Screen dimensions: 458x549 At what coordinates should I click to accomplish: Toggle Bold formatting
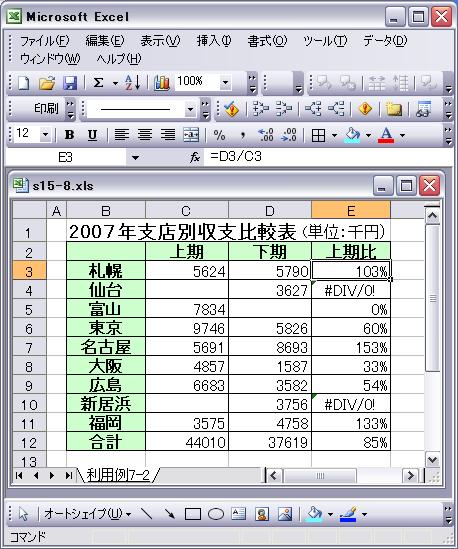(x=69, y=135)
